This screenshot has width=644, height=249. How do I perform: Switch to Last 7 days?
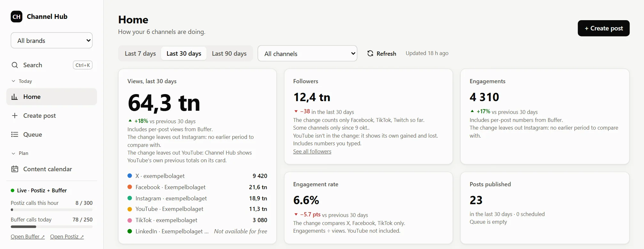140,53
